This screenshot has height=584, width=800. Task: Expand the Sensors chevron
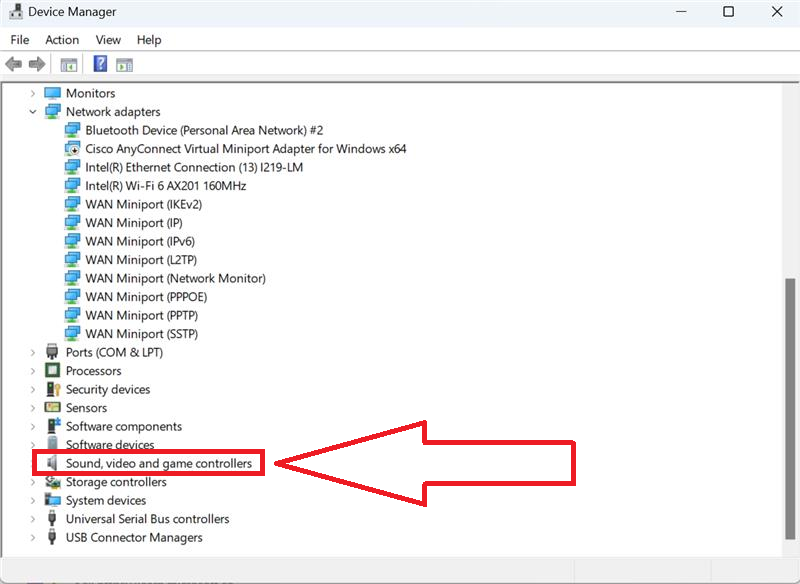(33, 408)
